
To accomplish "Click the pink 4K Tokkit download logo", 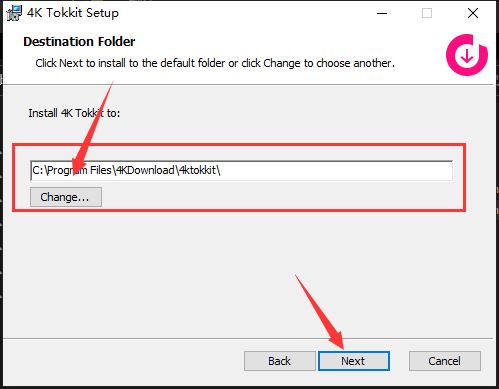I will point(467,55).
